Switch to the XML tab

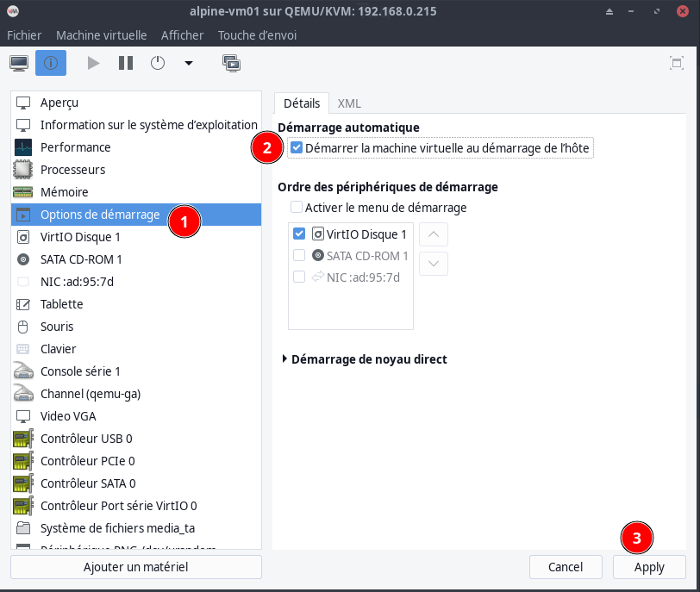(349, 103)
